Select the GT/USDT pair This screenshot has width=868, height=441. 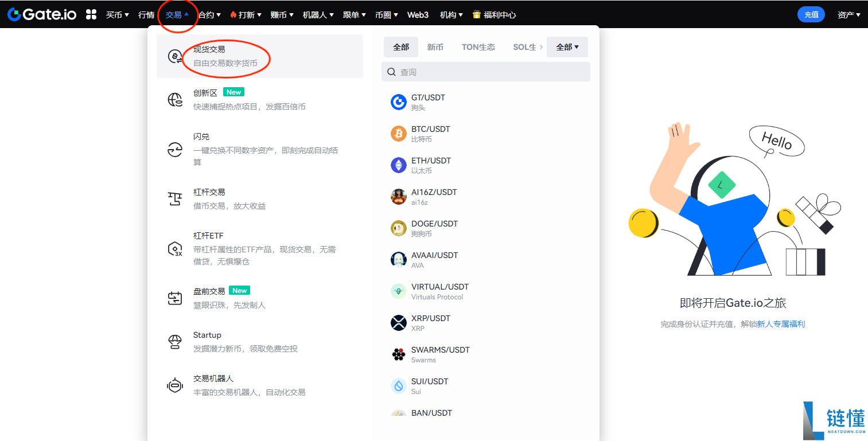(x=486, y=102)
